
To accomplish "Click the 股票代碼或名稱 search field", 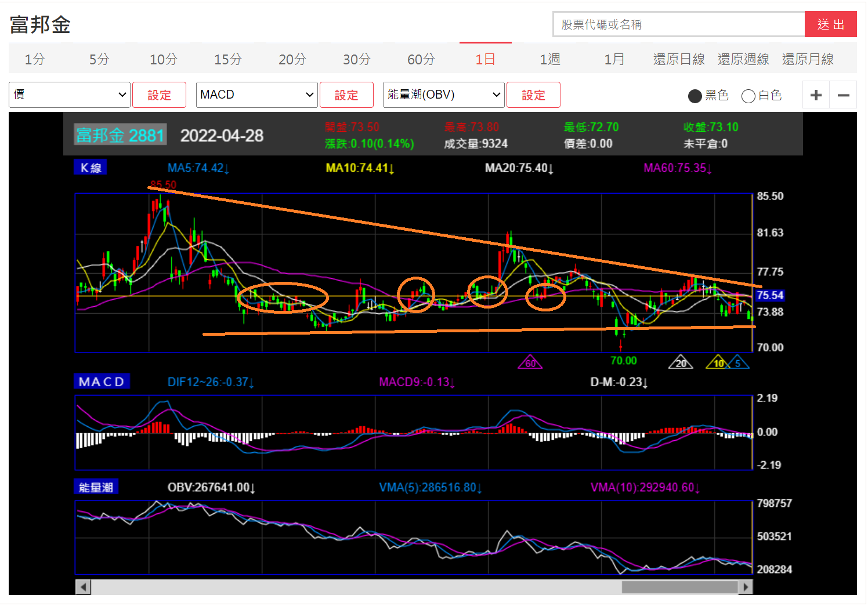I will point(679,24).
